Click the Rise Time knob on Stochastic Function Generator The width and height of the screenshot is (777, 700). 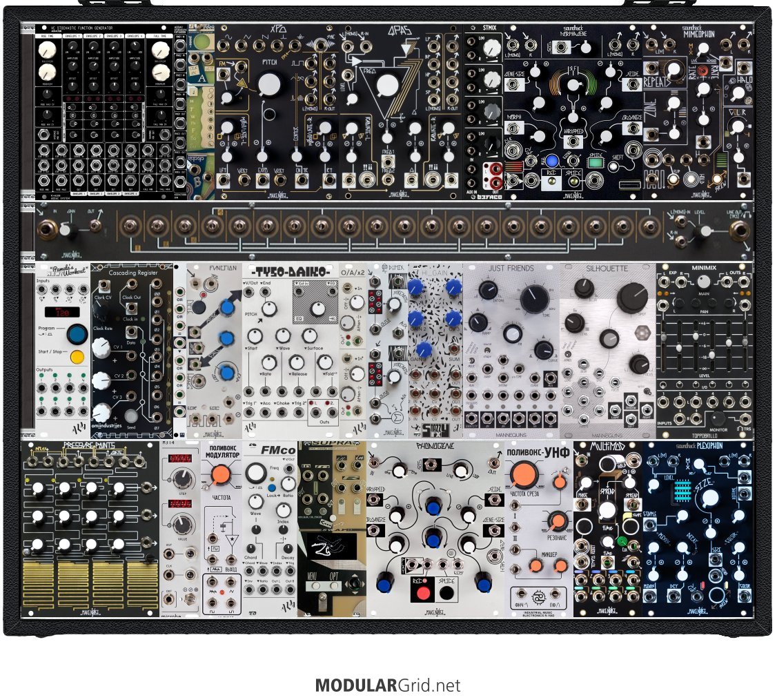(x=48, y=50)
